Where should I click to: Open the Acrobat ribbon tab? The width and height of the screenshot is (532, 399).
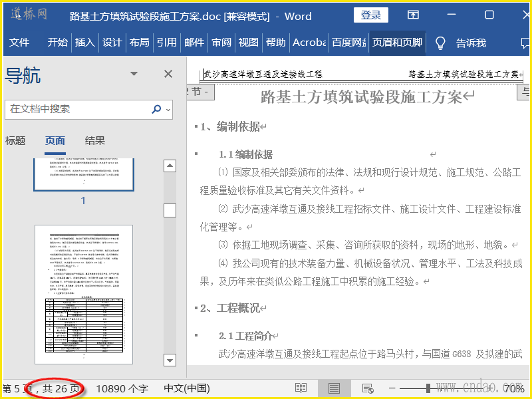pos(309,43)
